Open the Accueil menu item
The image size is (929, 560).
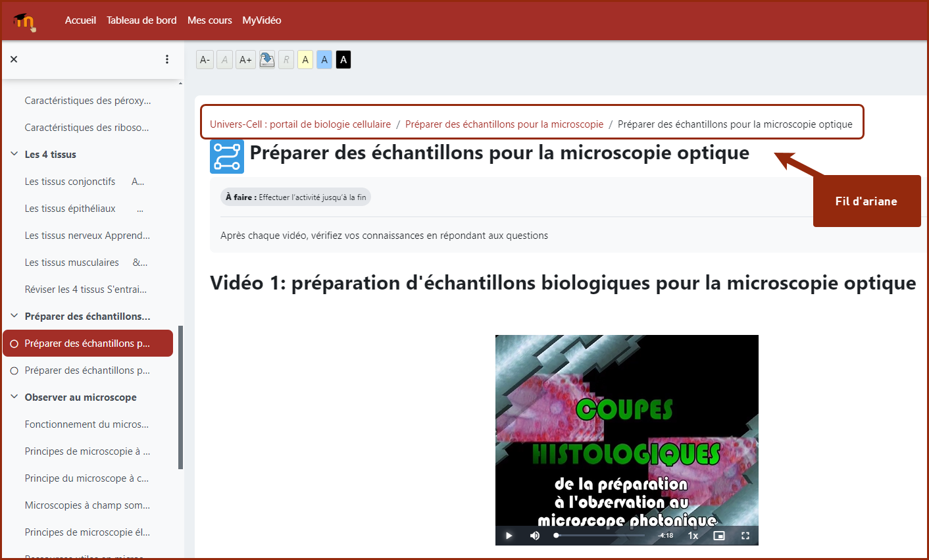[80, 20]
